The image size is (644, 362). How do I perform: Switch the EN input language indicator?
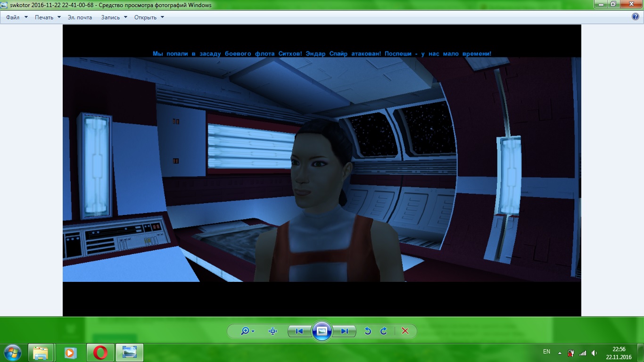click(x=546, y=352)
